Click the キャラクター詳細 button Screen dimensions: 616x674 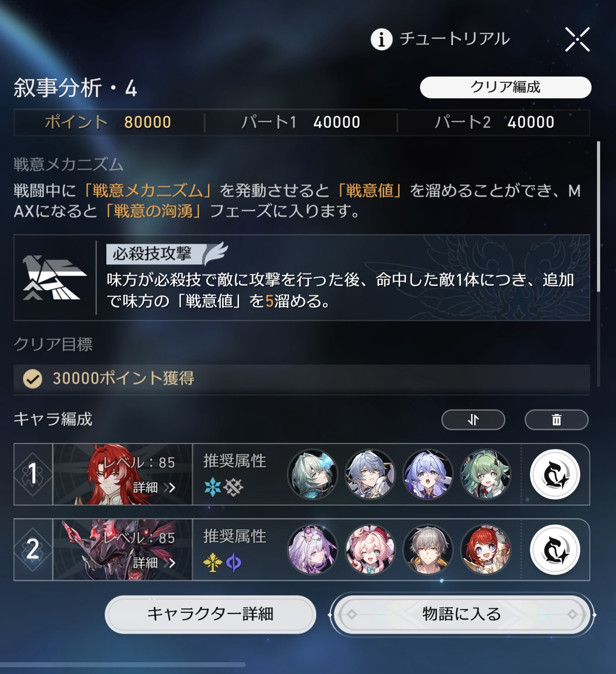(210, 614)
